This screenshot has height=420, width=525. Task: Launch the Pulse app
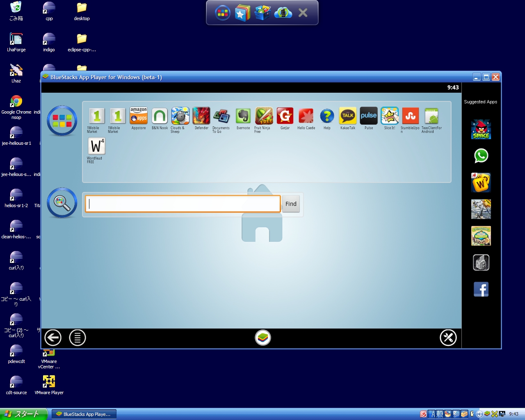pyautogui.click(x=369, y=116)
